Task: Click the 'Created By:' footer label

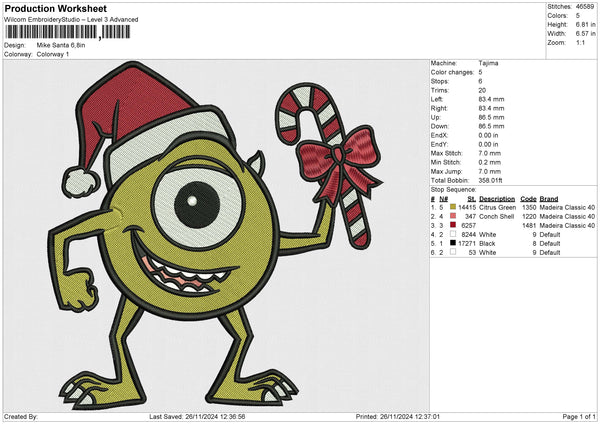Action: (x=21, y=416)
